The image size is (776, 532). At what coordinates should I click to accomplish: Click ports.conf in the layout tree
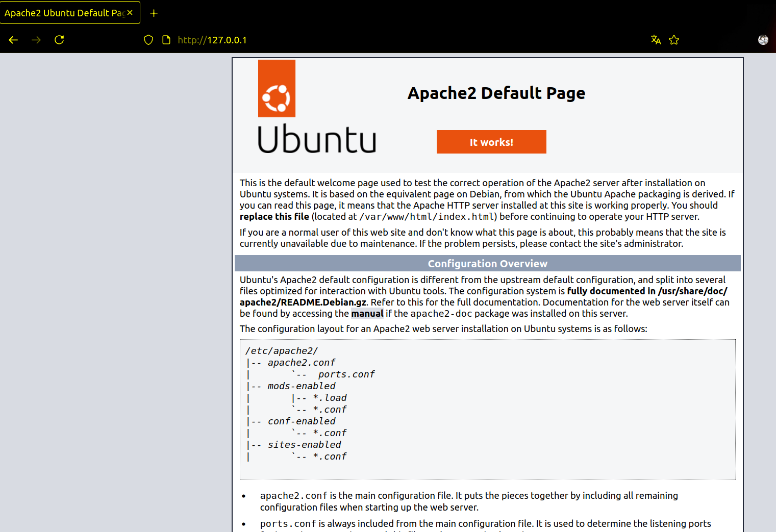[346, 374]
